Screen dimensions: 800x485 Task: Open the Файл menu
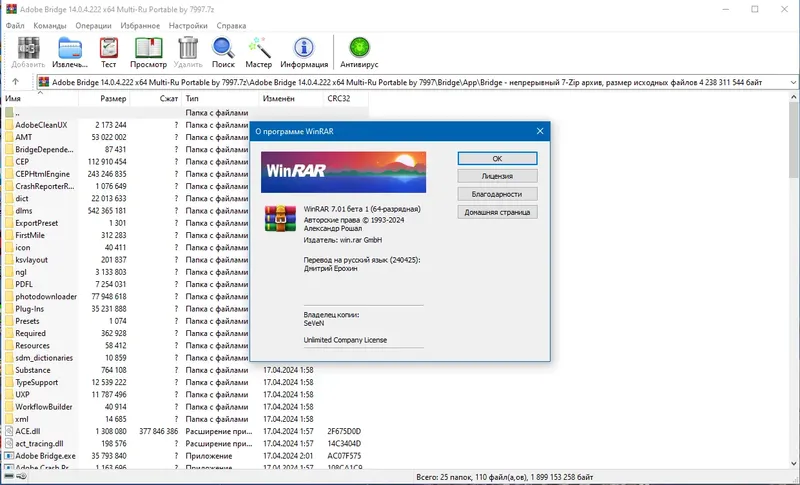click(x=15, y=25)
